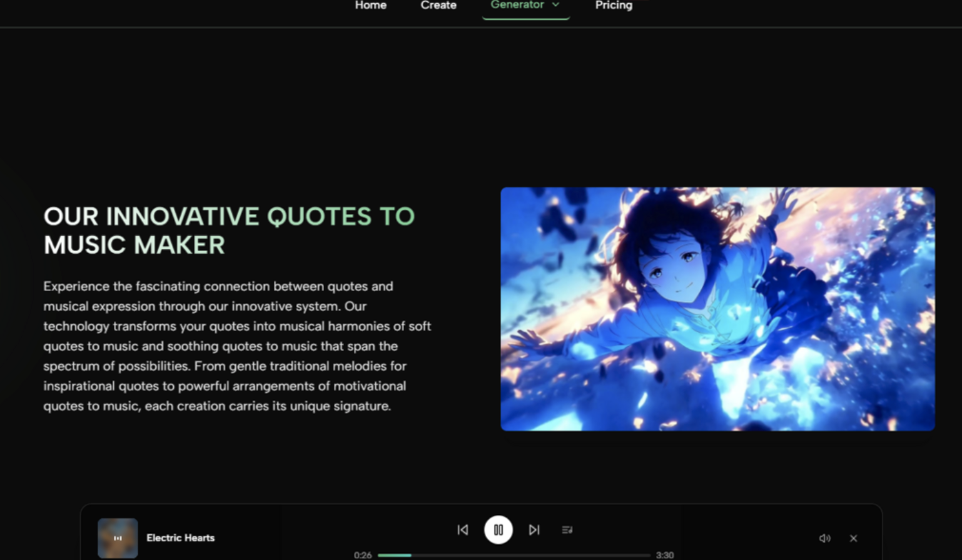Click the elapsed time 0:26

click(363, 555)
